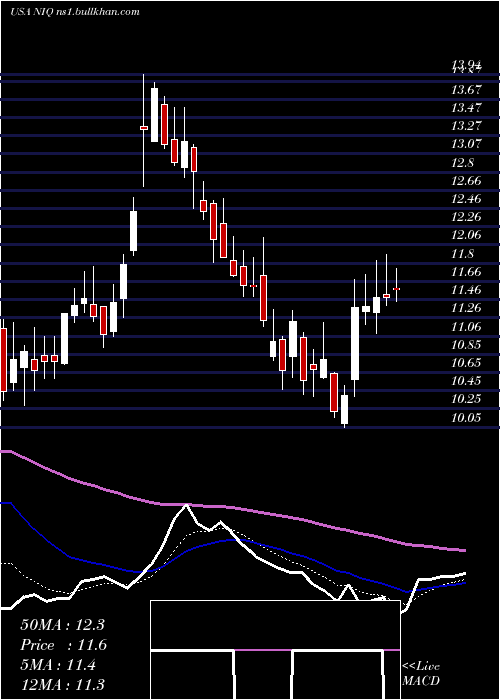Click the USA NIQ ns1.bullkhan.com watermark text

pyautogui.click(x=75, y=12)
